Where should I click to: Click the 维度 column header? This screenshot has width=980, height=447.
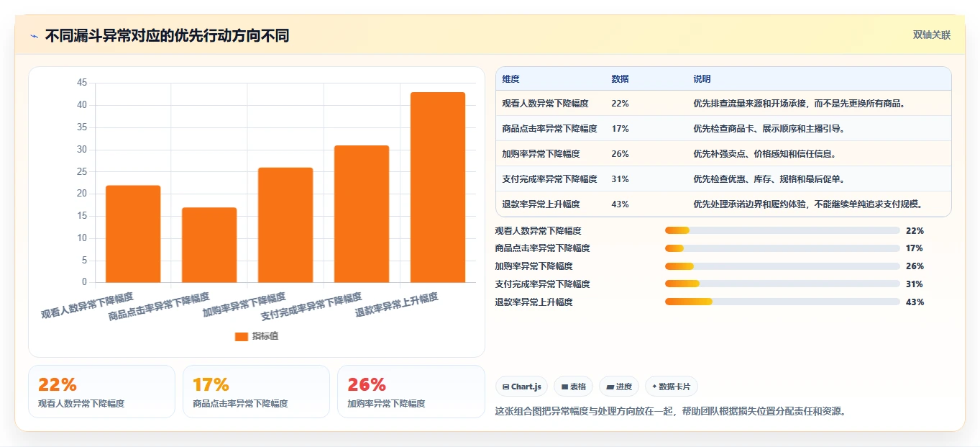tap(510, 78)
